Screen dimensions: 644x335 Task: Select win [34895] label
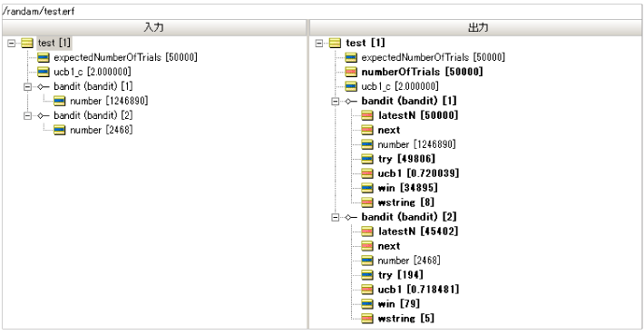tap(408, 188)
